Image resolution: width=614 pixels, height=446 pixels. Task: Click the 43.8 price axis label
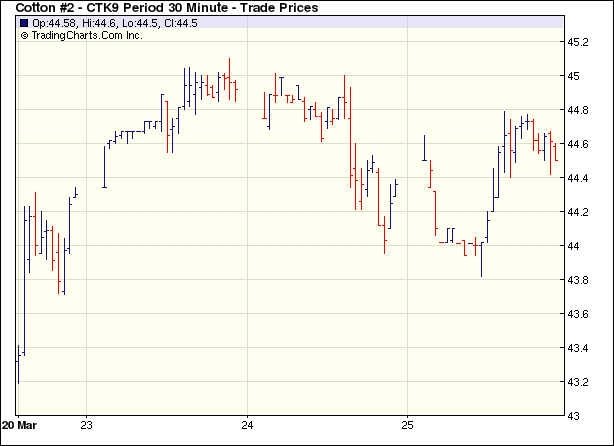pyautogui.click(x=579, y=280)
